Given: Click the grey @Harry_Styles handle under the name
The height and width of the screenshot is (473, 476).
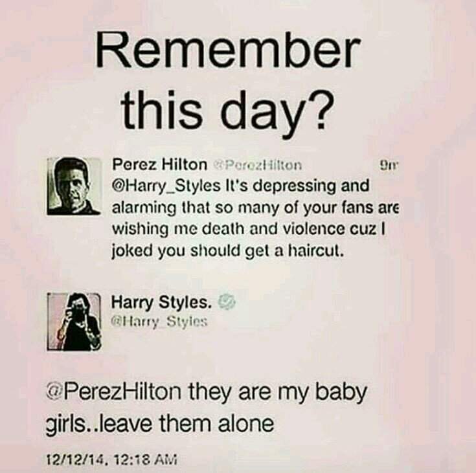Looking at the screenshot, I should (x=159, y=322).
